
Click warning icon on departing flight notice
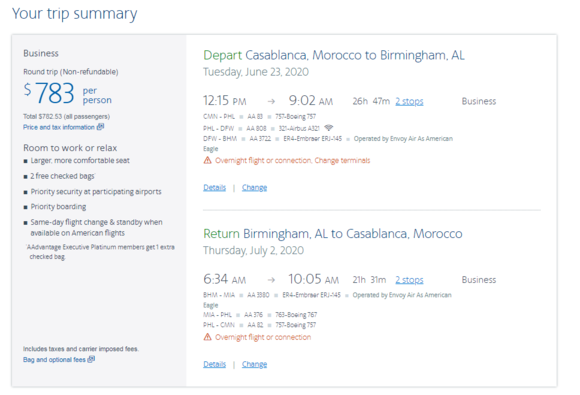(208, 160)
